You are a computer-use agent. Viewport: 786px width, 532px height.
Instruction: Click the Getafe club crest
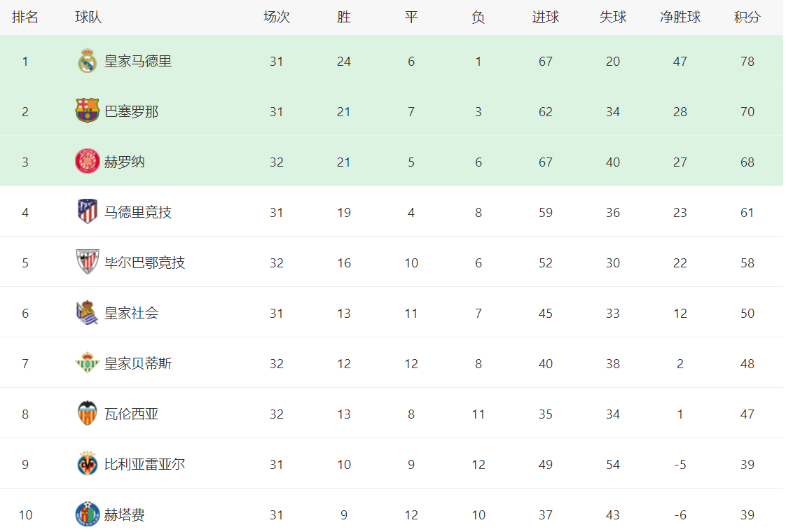click(x=88, y=514)
